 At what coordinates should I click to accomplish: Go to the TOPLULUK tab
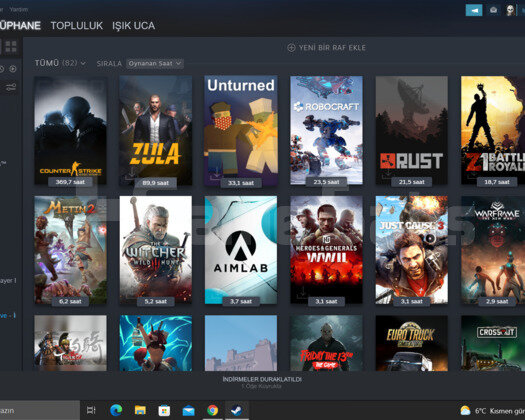tap(77, 26)
